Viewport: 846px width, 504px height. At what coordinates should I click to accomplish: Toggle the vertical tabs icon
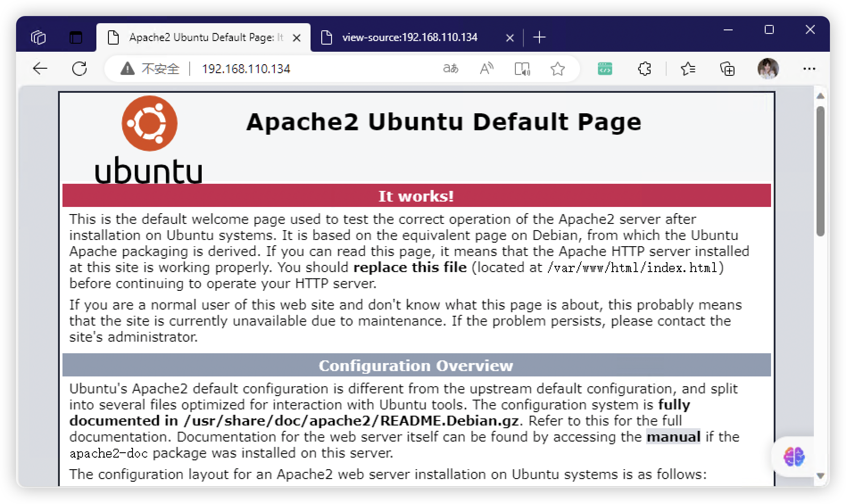[x=76, y=37]
